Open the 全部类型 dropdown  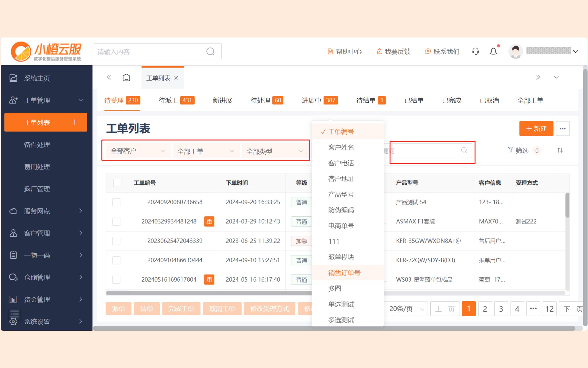pos(275,151)
